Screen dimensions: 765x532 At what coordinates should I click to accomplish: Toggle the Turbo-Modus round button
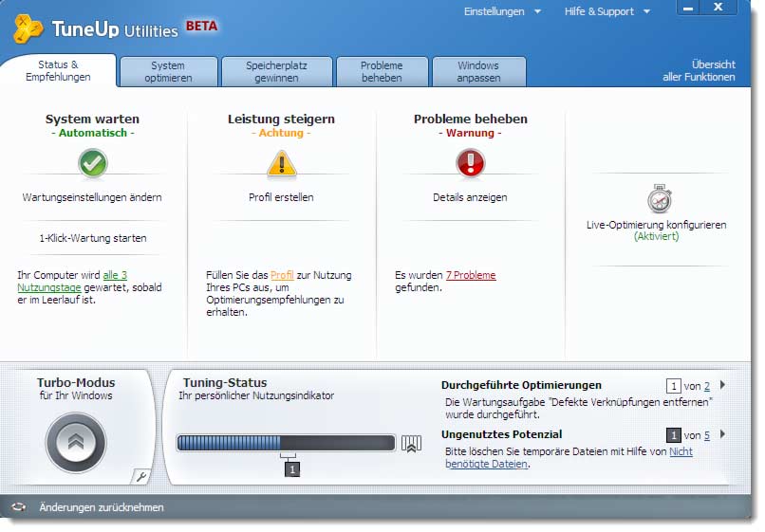[x=76, y=443]
